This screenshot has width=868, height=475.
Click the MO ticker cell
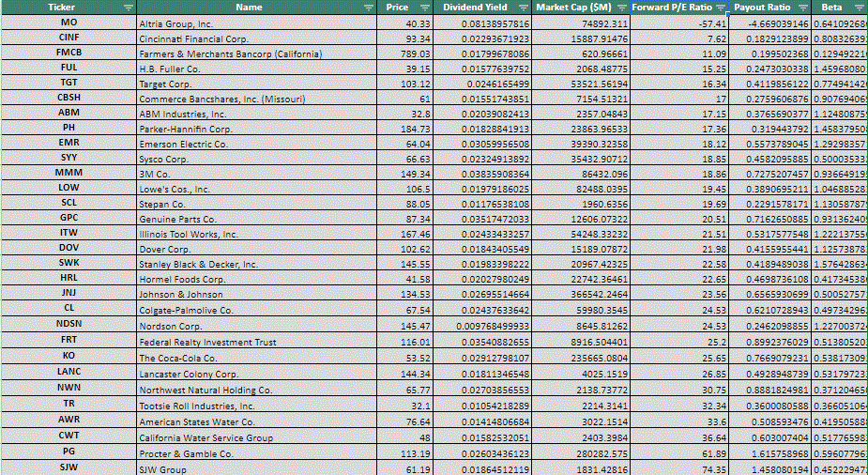[69, 23]
